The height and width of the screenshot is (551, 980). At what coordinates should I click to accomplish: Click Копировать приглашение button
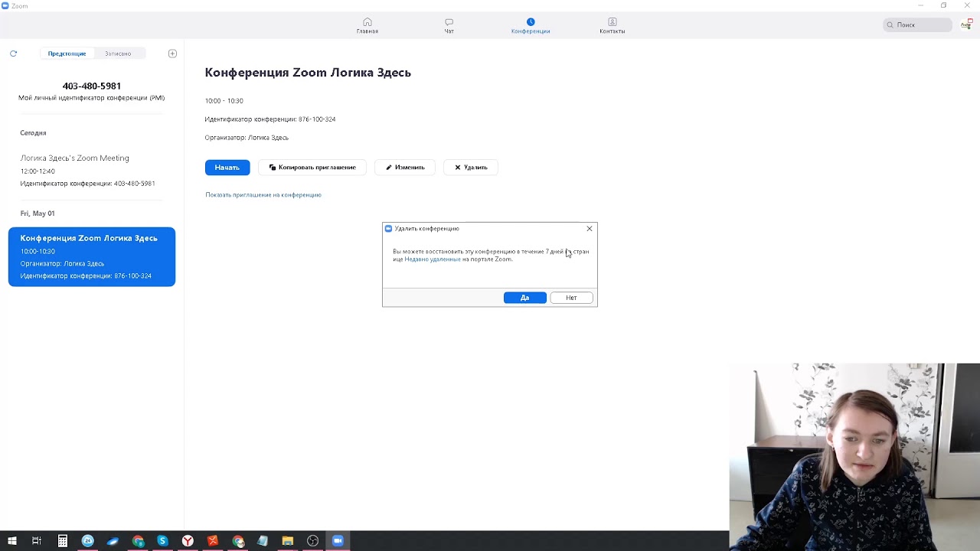pos(312,168)
